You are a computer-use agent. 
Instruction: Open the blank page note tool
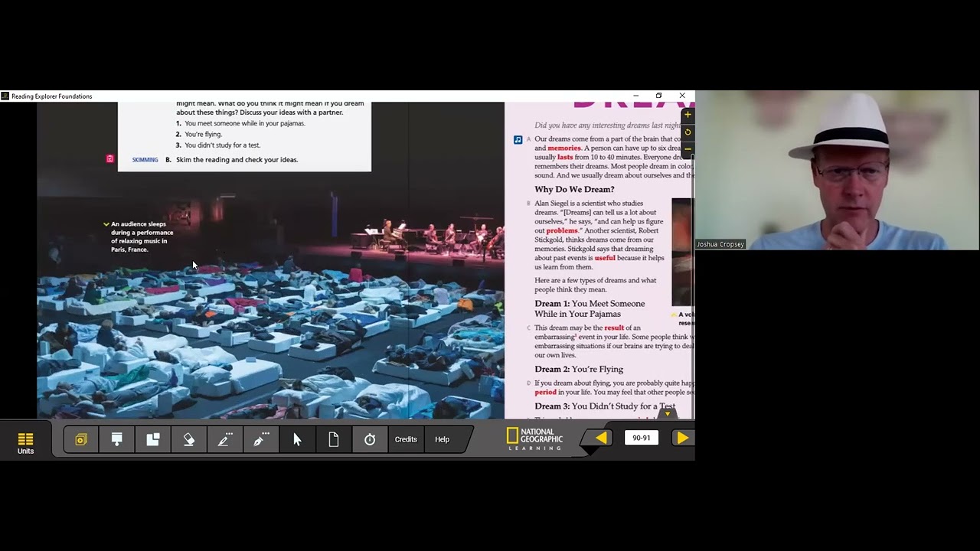pyautogui.click(x=333, y=439)
